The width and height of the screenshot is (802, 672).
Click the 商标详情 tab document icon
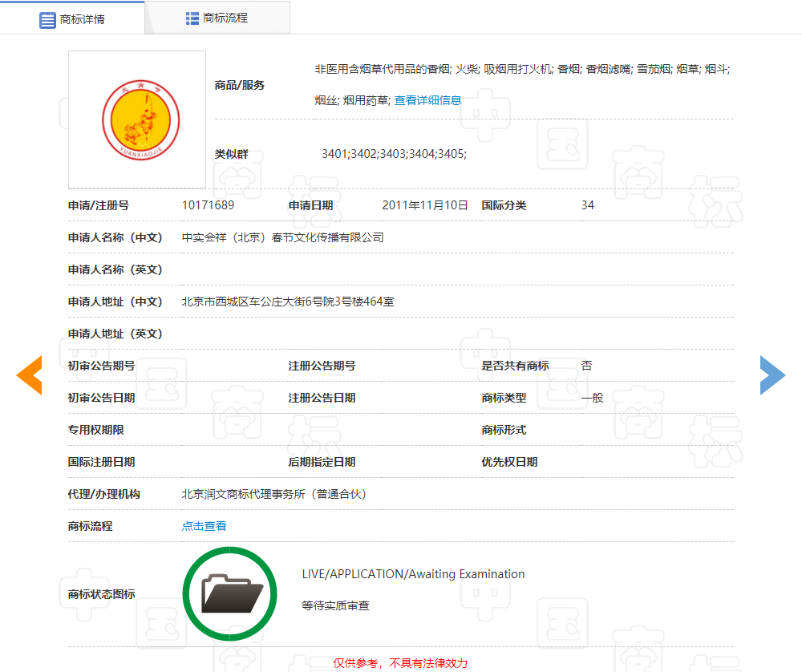[47, 19]
